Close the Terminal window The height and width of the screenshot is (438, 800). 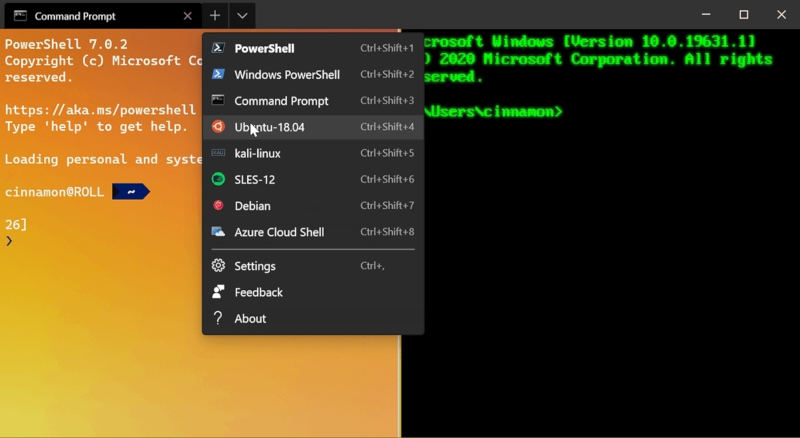pyautogui.click(x=781, y=15)
